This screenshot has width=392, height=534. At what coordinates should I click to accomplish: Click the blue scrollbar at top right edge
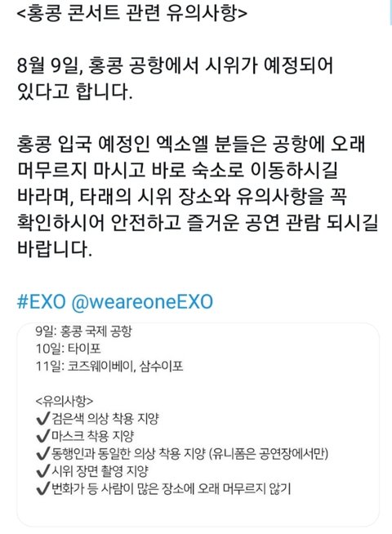[390, 12]
